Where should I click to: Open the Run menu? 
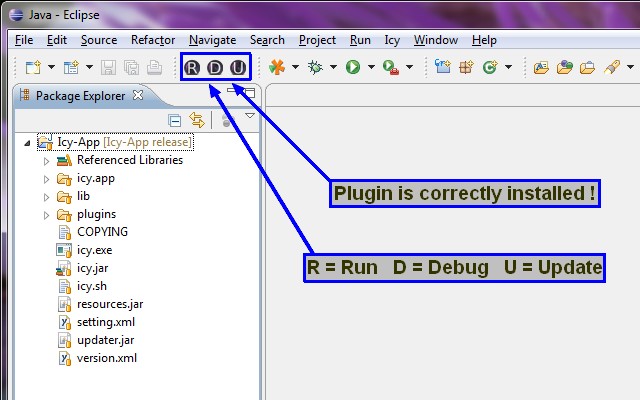(360, 40)
